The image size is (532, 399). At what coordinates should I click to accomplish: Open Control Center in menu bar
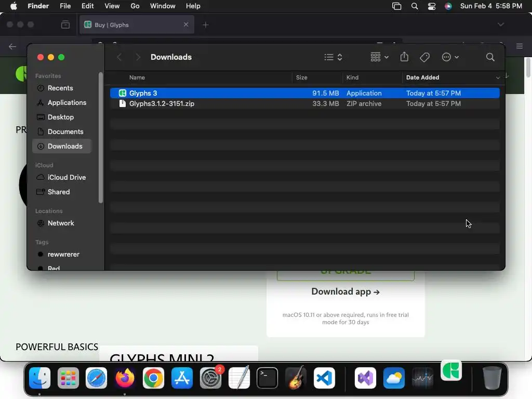tap(432, 6)
